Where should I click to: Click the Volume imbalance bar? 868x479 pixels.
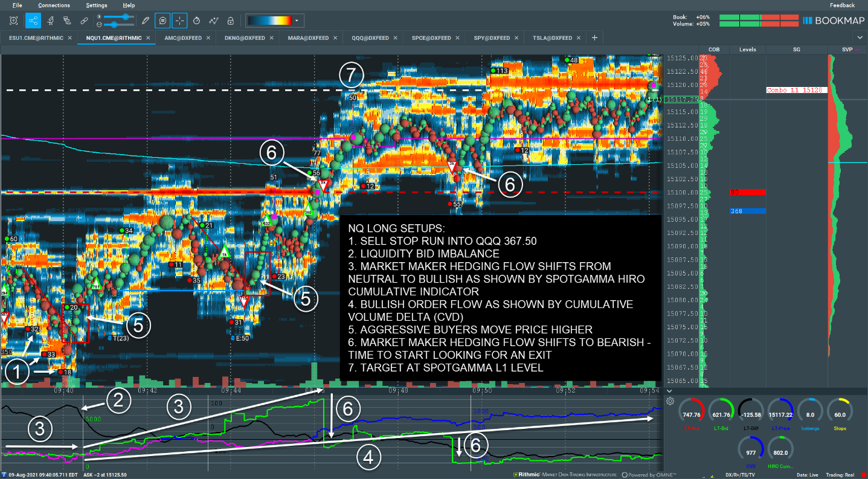pos(759,24)
